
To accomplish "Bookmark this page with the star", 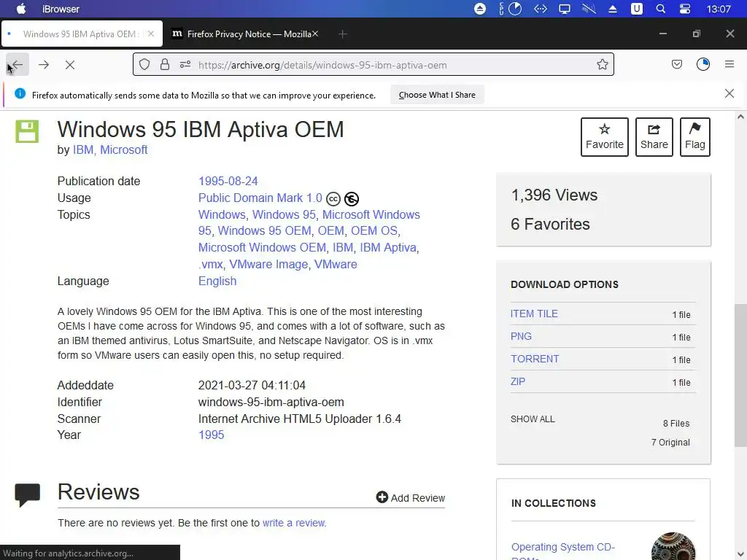I will pos(602,64).
